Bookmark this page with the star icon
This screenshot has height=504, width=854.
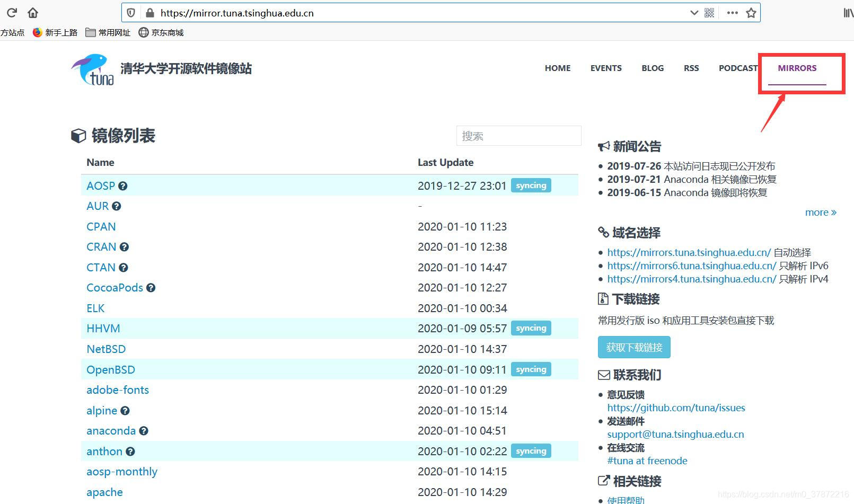pos(751,13)
